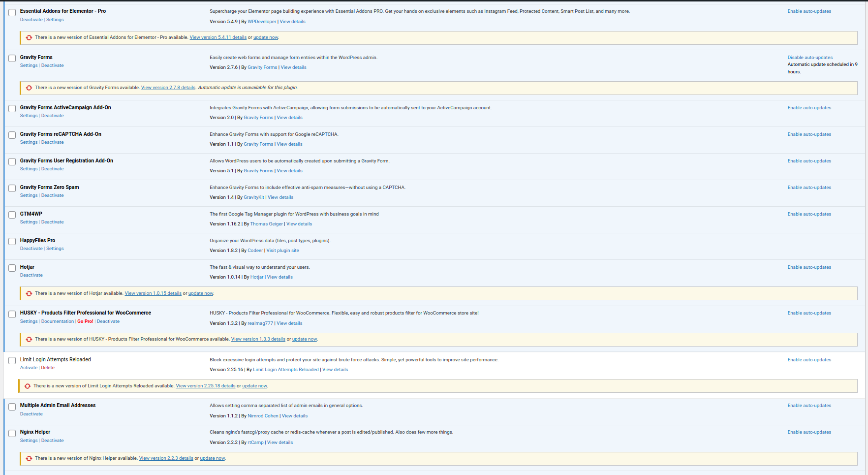
Task: Click update icon in Essential Addons notice
Action: tap(29, 37)
